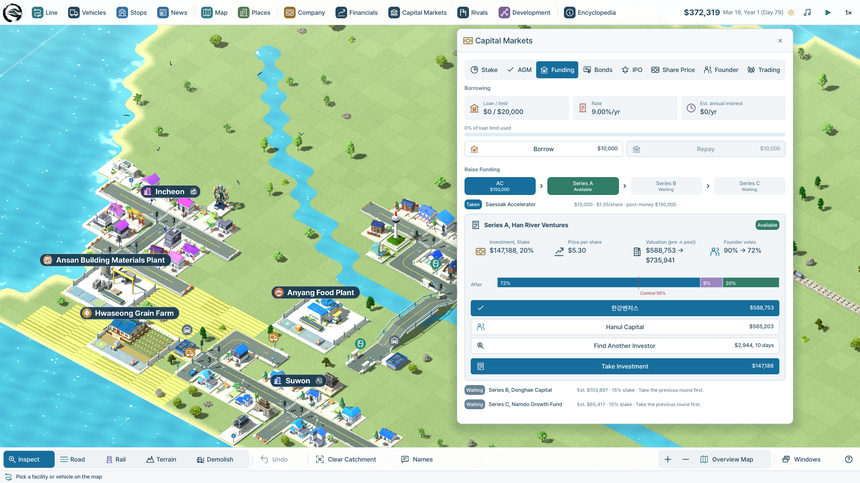Image resolution: width=860 pixels, height=483 pixels.
Task: Switch to the Stake tab
Action: tap(484, 70)
